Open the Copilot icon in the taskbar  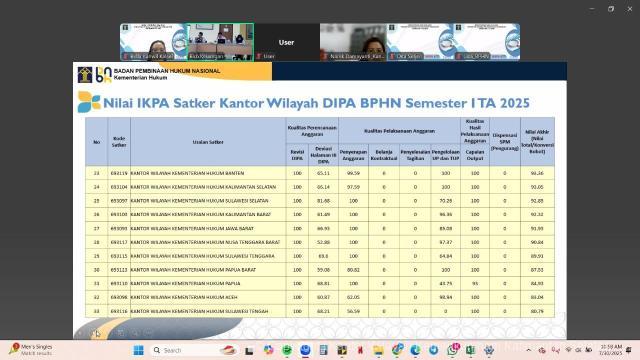(x=268, y=350)
